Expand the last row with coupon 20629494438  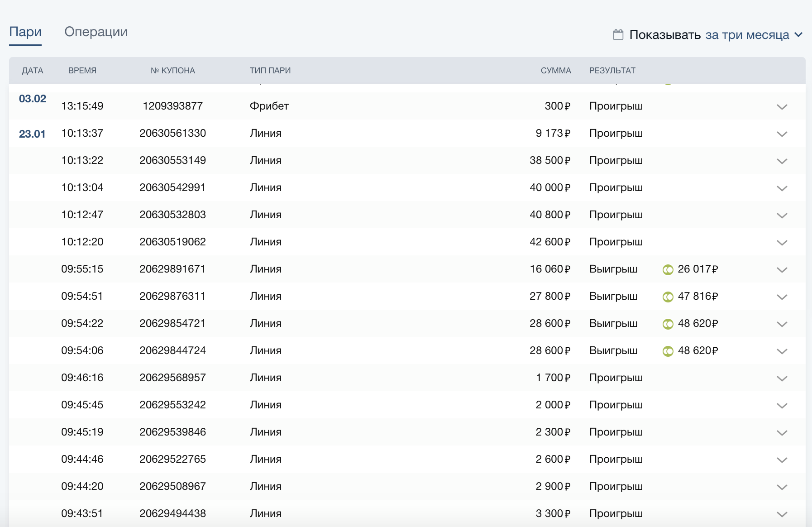[782, 514]
